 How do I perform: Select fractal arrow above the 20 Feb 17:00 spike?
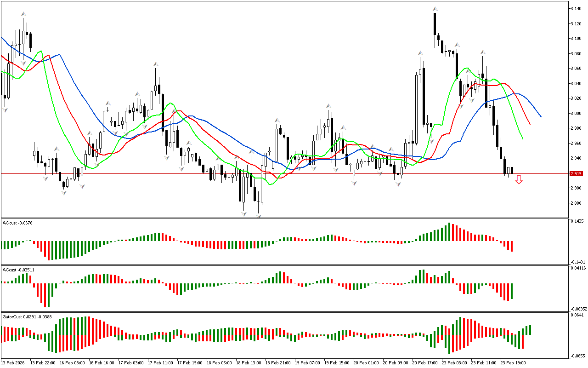pos(420,53)
